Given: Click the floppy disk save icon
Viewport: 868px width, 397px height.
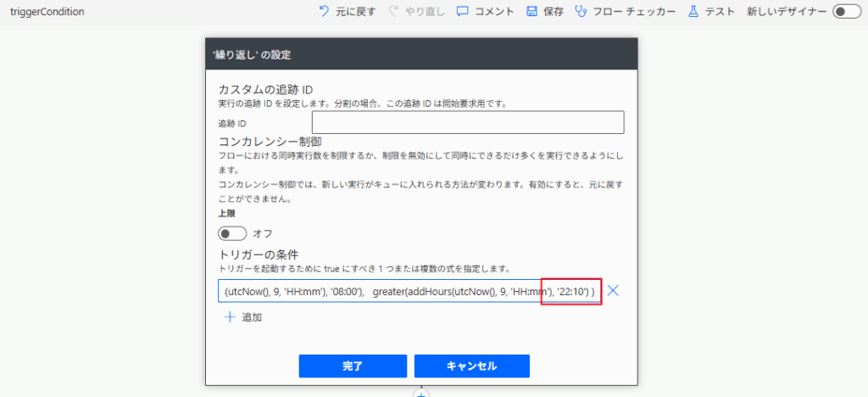Looking at the screenshot, I should point(532,12).
